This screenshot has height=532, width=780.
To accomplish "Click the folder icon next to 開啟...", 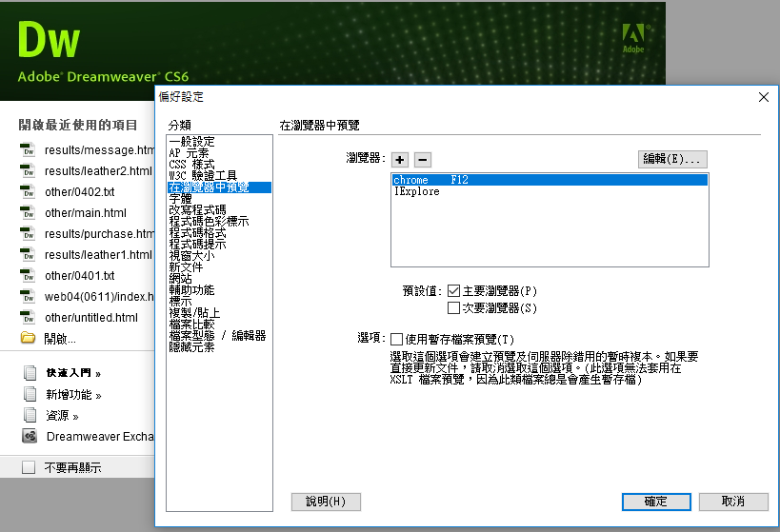I will [x=29, y=338].
